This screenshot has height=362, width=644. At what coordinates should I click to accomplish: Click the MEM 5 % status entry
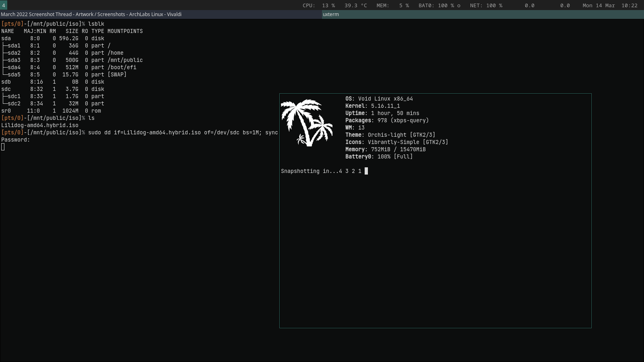[x=393, y=6]
